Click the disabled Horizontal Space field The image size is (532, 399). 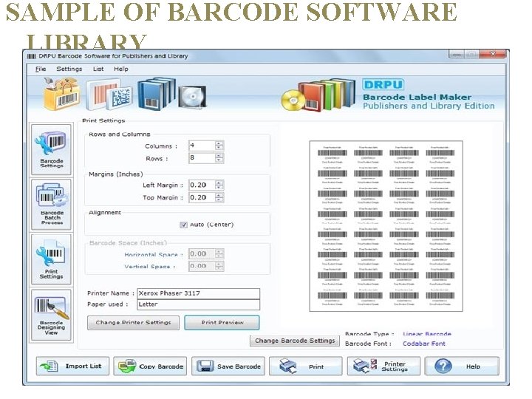[x=202, y=254]
